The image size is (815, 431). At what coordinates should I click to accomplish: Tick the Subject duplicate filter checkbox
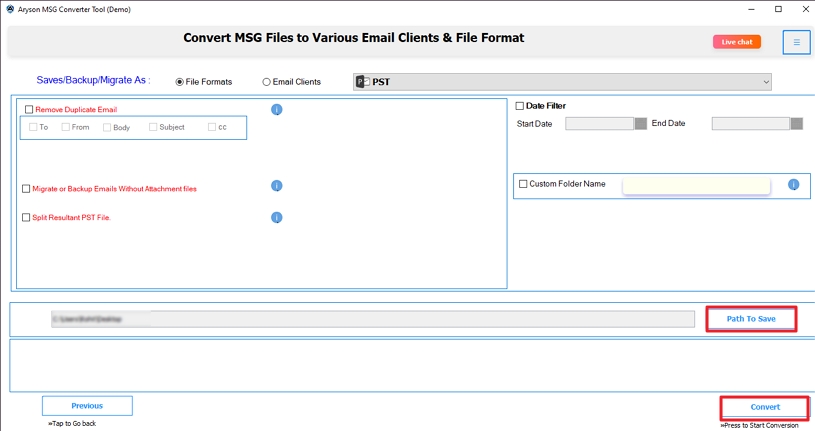pyautogui.click(x=153, y=127)
